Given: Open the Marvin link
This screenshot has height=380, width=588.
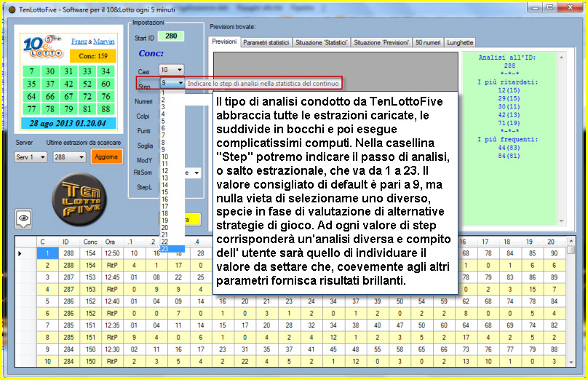Looking at the screenshot, I should click(104, 41).
